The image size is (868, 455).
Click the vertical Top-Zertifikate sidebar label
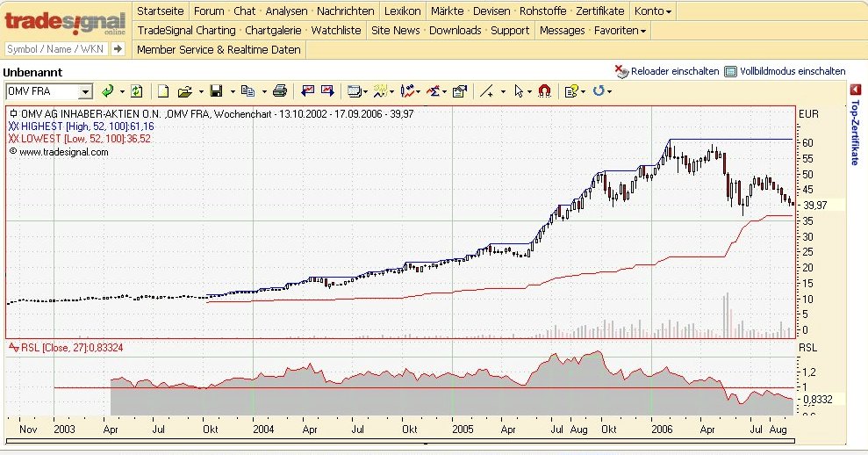click(855, 133)
